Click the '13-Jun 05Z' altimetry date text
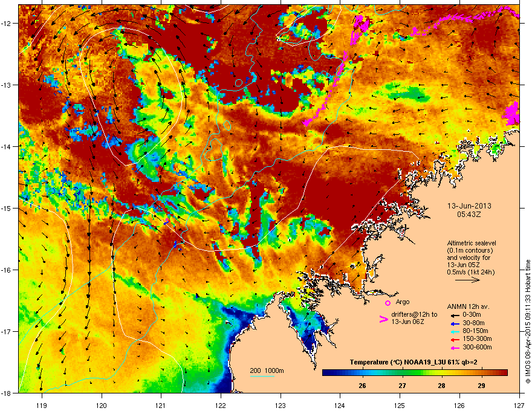 [464, 265]
